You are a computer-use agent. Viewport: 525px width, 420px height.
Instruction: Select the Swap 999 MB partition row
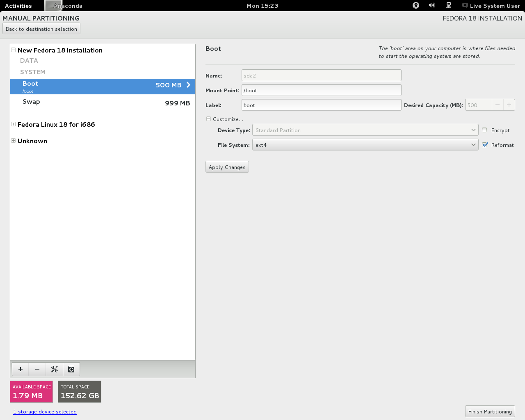103,103
